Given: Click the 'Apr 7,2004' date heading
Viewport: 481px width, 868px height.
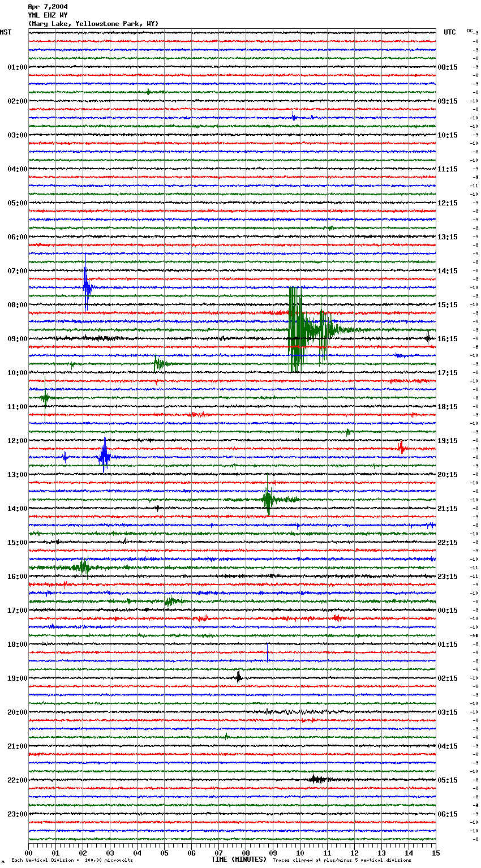Looking at the screenshot, I should tap(48, 7).
